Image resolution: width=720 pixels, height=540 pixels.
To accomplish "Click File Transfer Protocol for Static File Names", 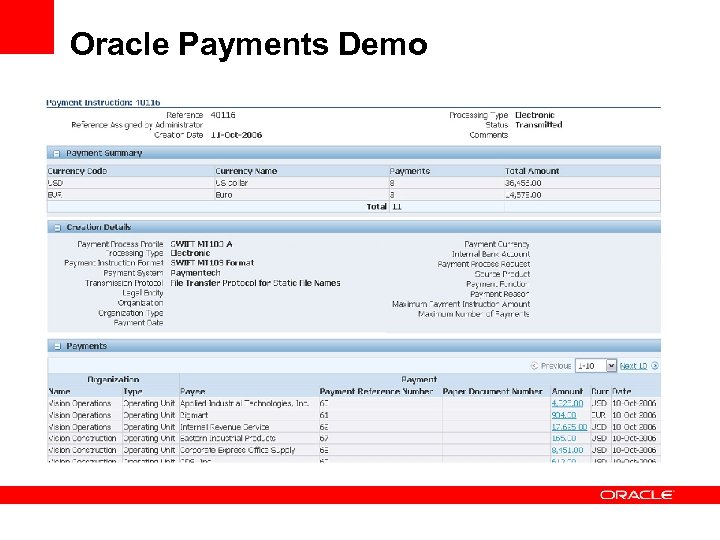I will click(255, 283).
